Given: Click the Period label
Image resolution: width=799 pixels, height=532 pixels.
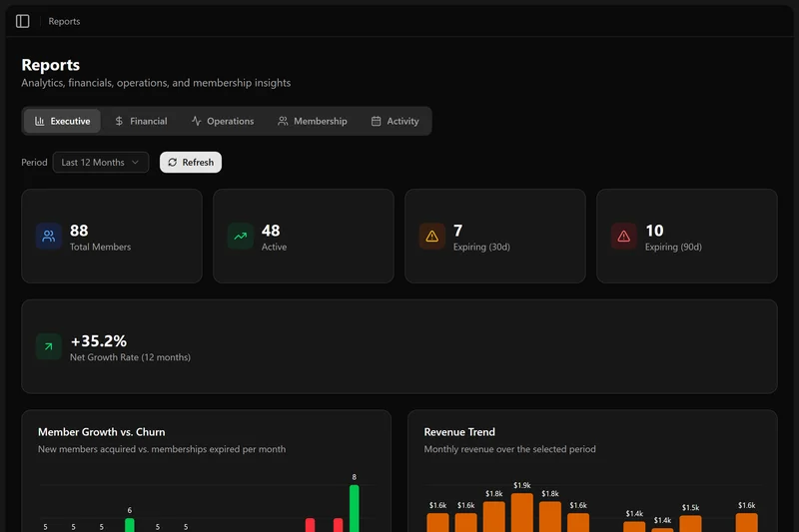Looking at the screenshot, I should pos(34,163).
